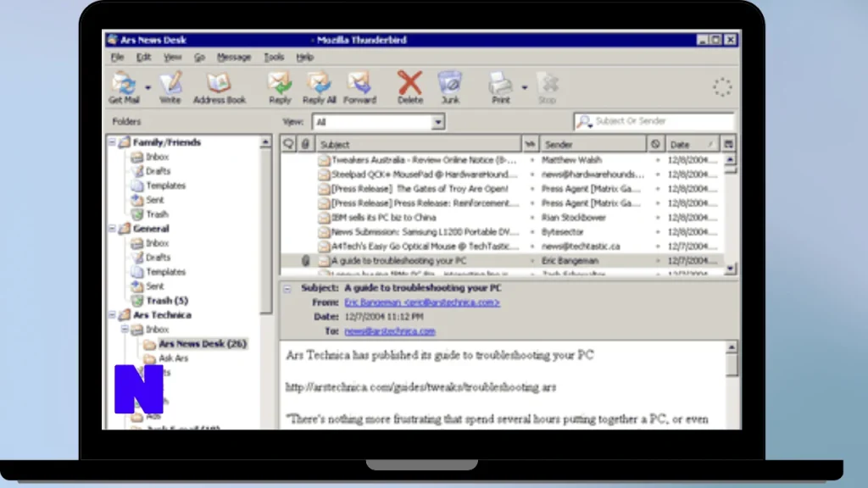Print the current message
The width and height of the screenshot is (868, 488).
tap(500, 87)
